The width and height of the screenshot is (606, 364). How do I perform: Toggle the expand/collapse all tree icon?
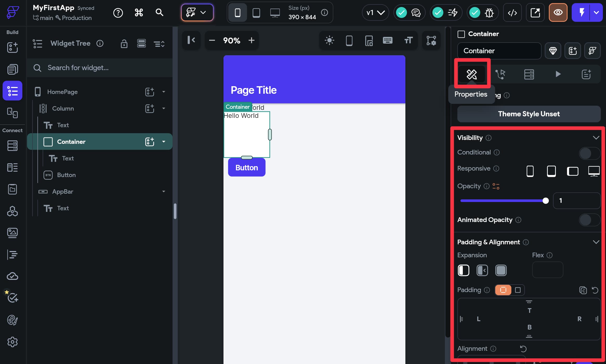coord(159,44)
